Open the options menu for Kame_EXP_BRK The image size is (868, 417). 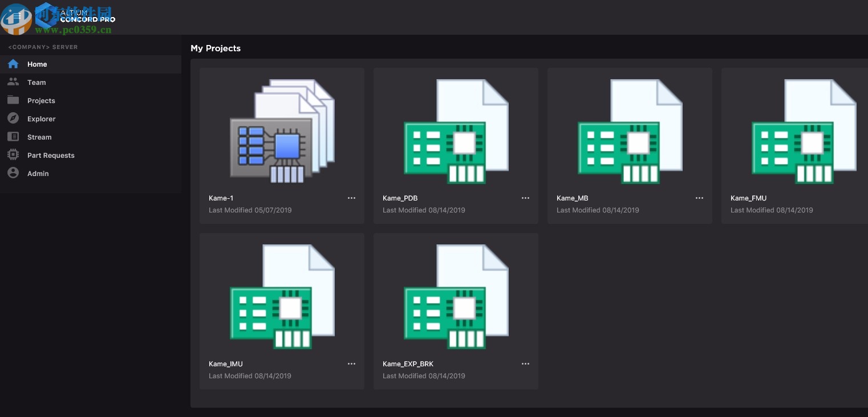coord(525,363)
